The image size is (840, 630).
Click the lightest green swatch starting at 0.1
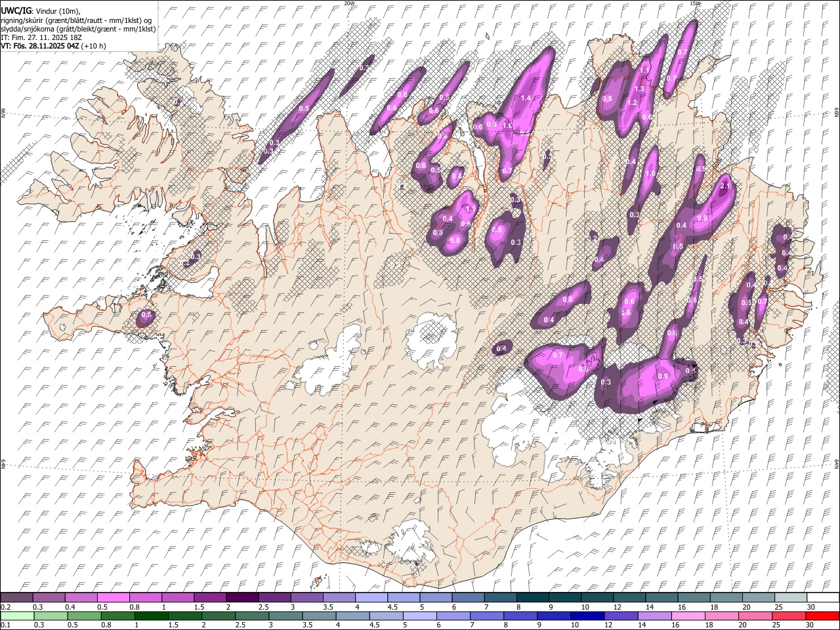tap(16, 616)
